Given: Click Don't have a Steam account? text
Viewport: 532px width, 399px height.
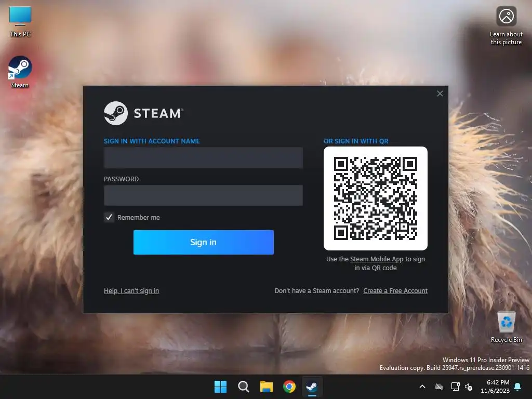Looking at the screenshot, I should [317, 291].
